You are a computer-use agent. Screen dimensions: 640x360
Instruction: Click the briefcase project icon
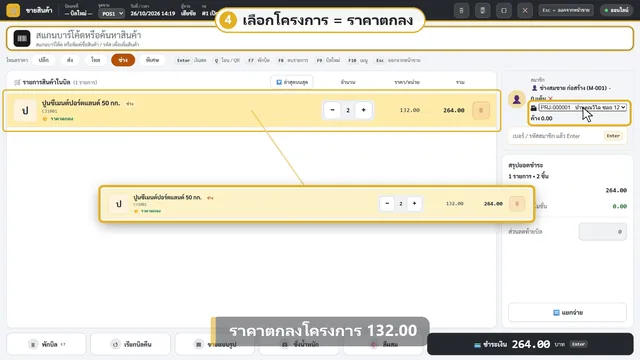point(533,108)
